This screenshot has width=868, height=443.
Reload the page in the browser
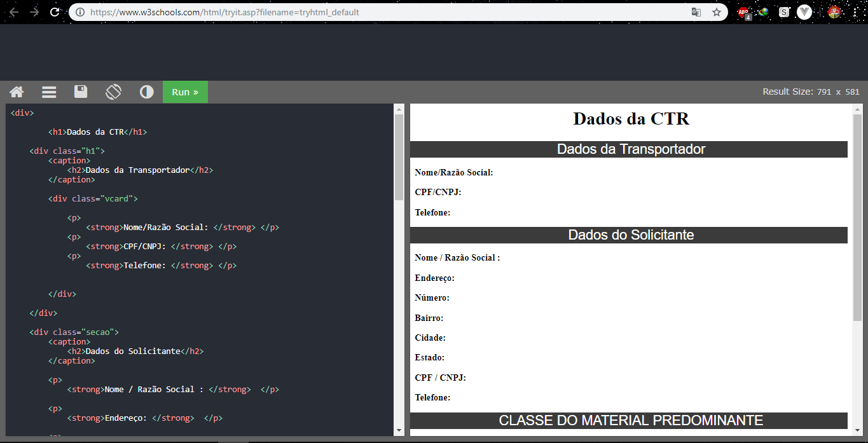click(55, 12)
